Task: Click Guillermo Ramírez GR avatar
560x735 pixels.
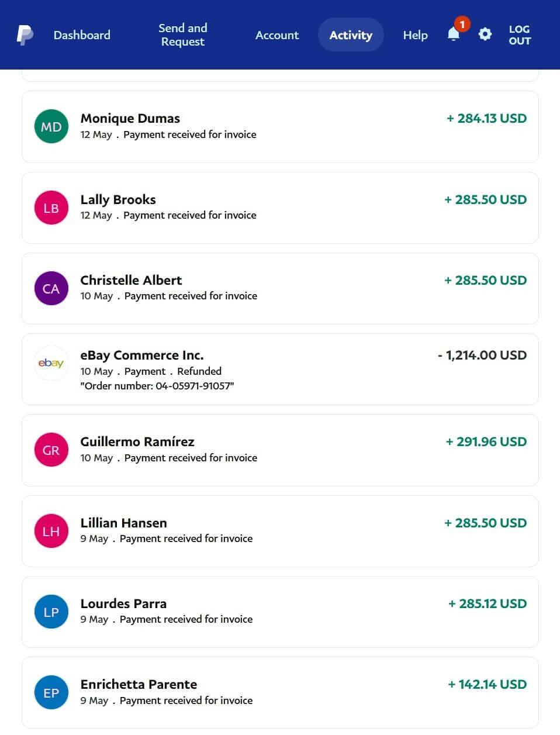Action: tap(51, 450)
